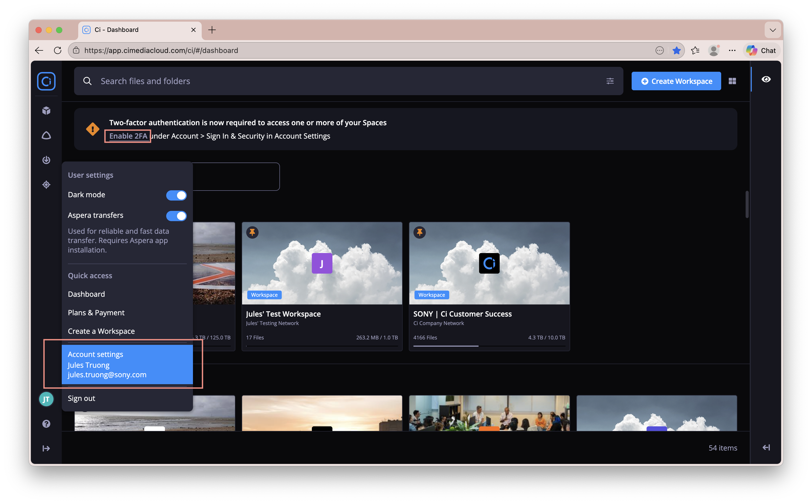Open the browser three-dot menu

732,50
